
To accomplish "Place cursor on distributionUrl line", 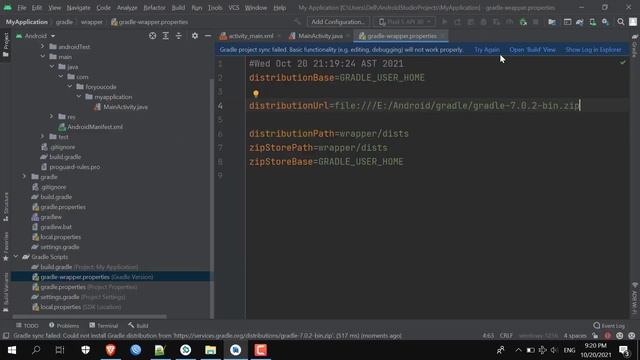I will click(414, 106).
